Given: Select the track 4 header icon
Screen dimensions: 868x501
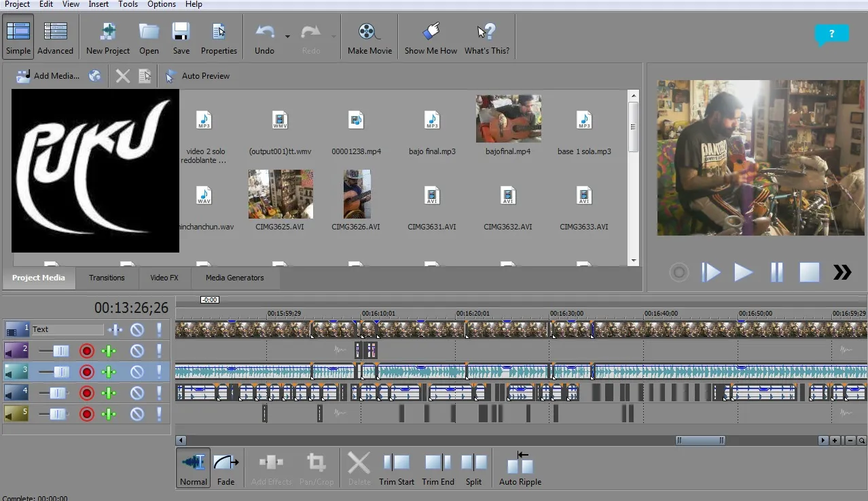Looking at the screenshot, I should 16,393.
